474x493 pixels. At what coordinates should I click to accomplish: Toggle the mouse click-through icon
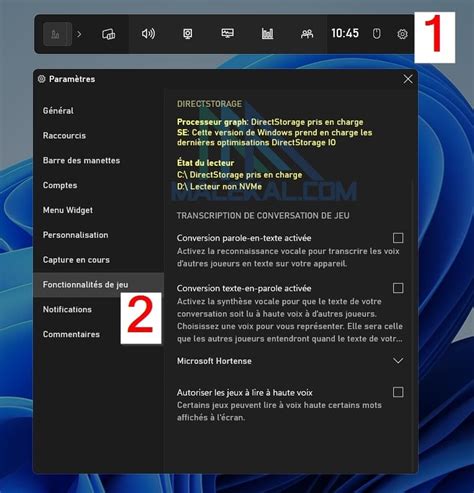click(376, 34)
